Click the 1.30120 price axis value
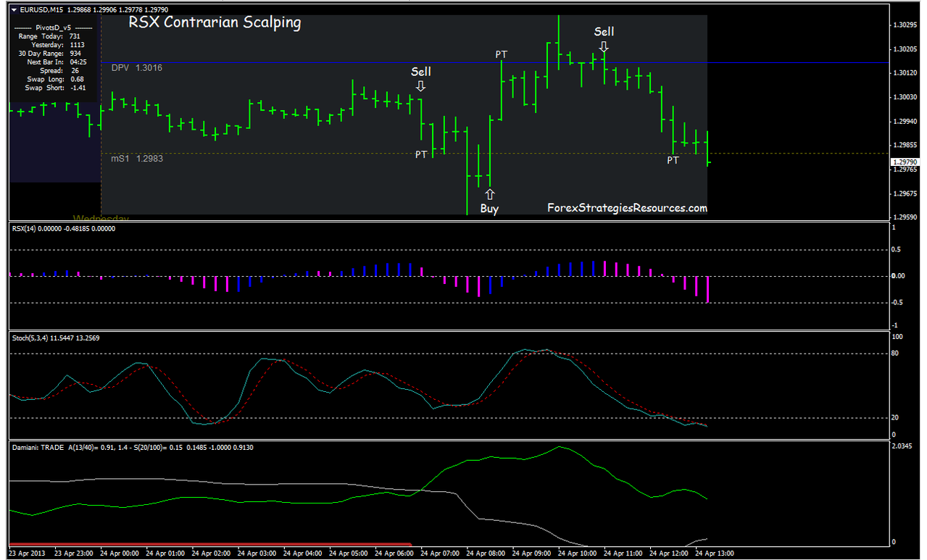This screenshot has height=560, width=927. [905, 73]
